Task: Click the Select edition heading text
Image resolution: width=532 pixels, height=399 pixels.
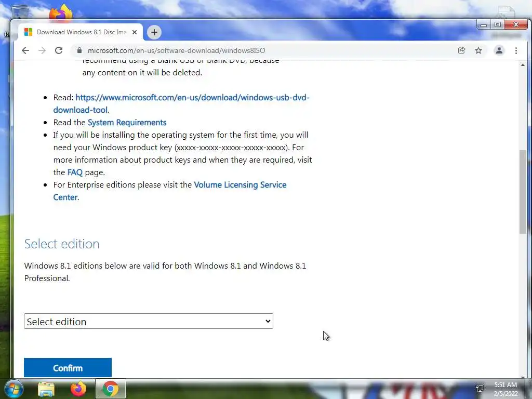Action: 62,244
